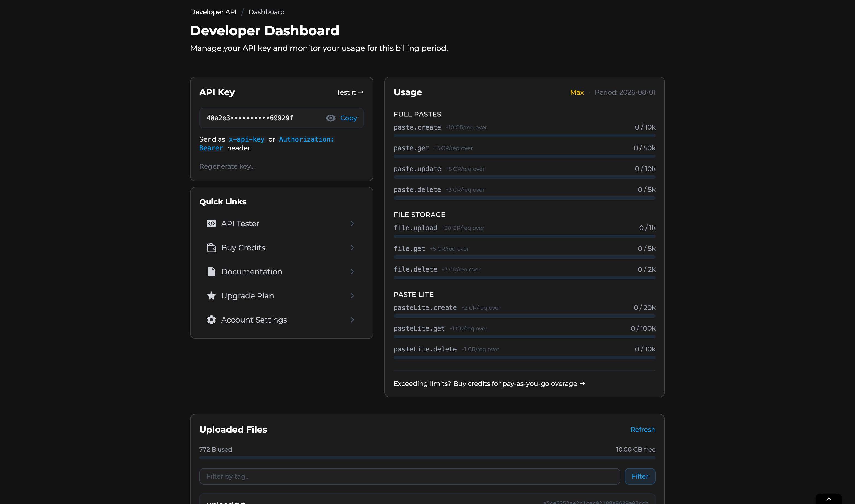Image resolution: width=855 pixels, height=504 pixels.
Task: Click the Period: 2026-08-01 text
Action: click(625, 92)
